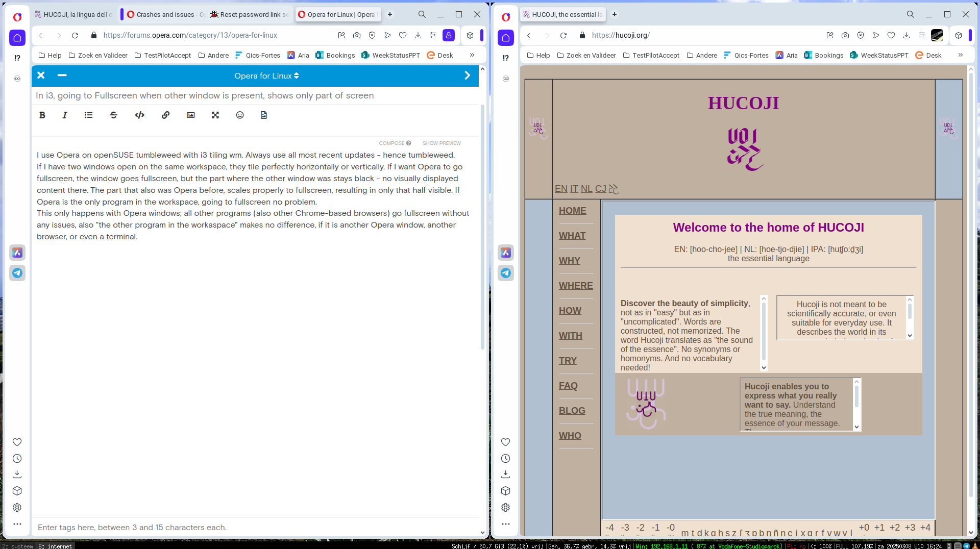
Task: Open the BLOG page on Hucoji
Action: (x=572, y=411)
